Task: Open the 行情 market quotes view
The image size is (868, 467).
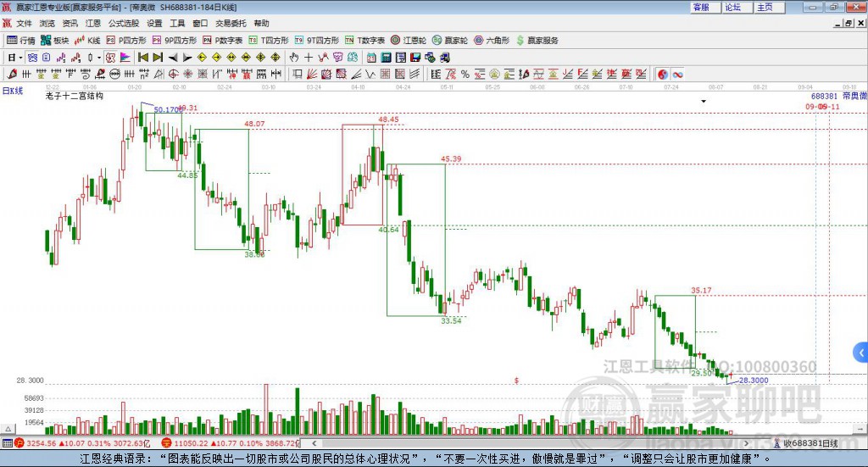Action: click(20, 41)
